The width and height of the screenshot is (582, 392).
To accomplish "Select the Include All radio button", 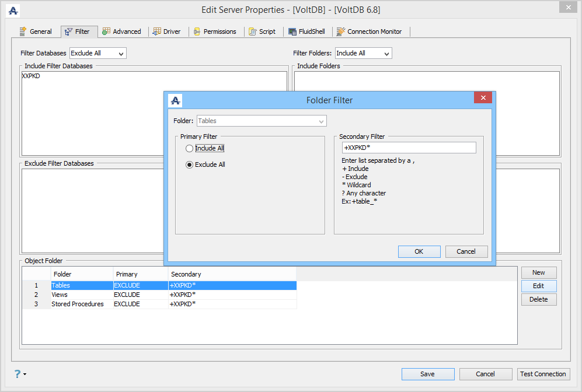I will [189, 148].
